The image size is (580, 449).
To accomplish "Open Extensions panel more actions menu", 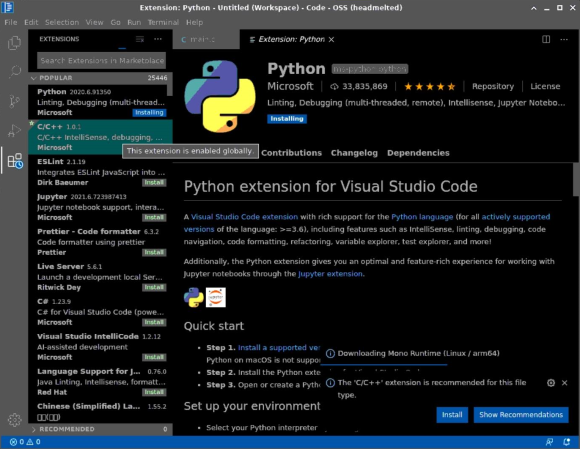I will [x=158, y=39].
